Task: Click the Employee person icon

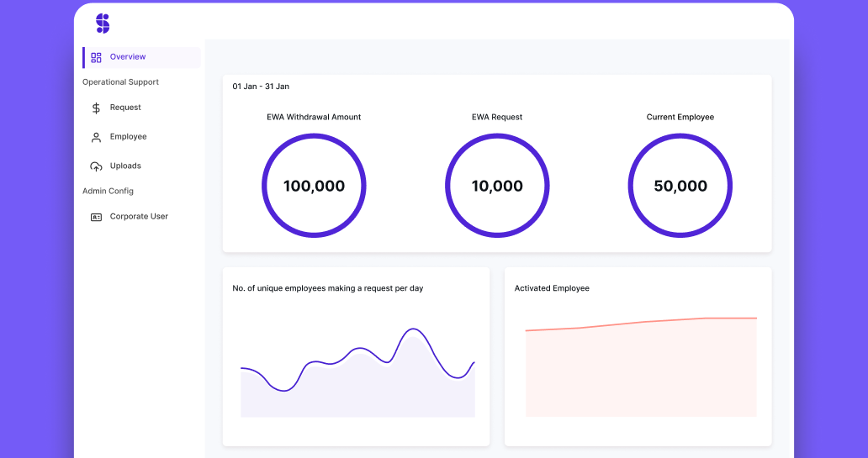Action: [x=96, y=137]
